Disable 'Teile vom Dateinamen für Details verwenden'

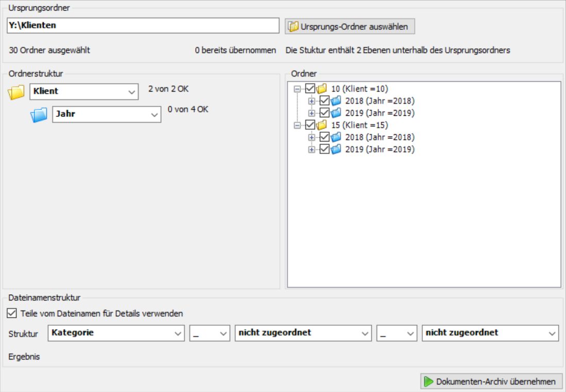12,313
